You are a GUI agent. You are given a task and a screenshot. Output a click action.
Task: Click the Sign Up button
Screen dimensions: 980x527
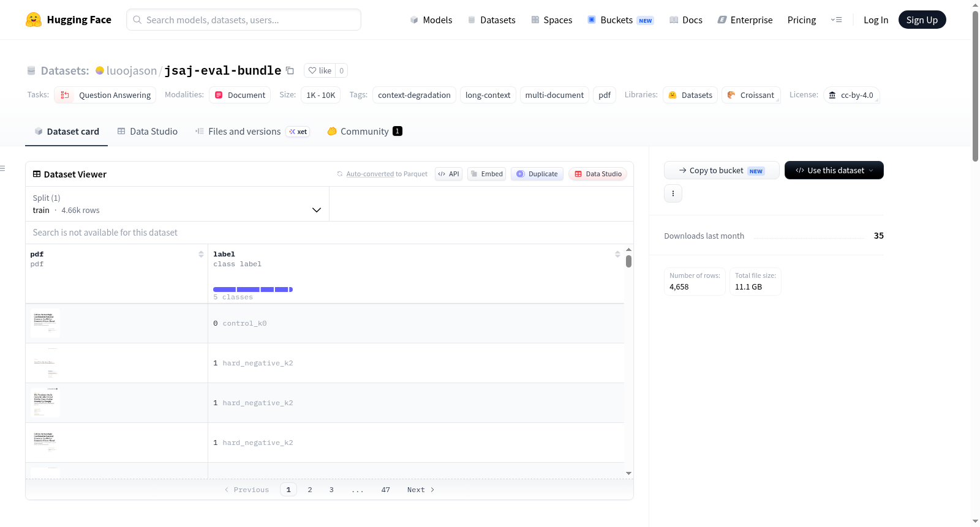[922, 20]
